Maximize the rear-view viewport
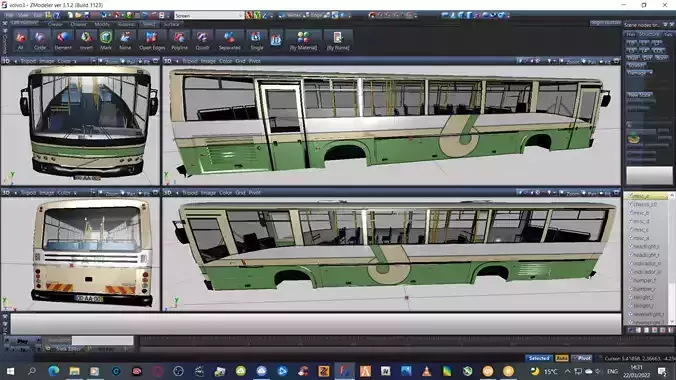 point(156,192)
